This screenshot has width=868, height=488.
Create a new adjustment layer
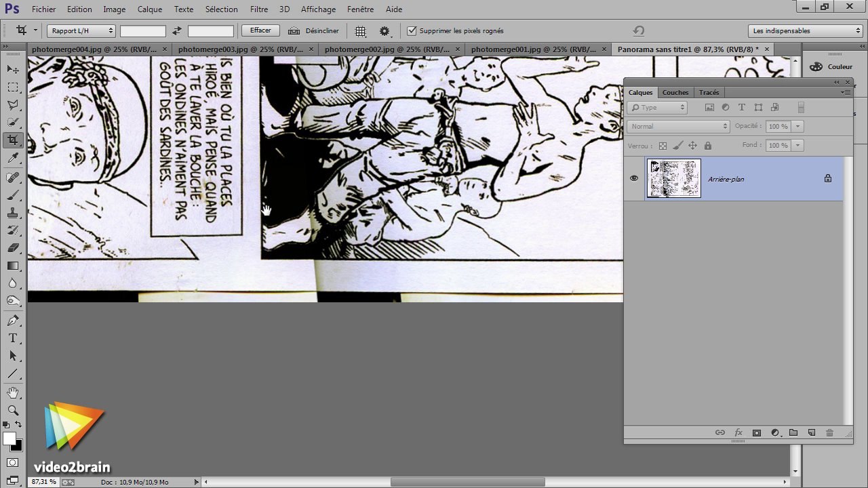[775, 432]
